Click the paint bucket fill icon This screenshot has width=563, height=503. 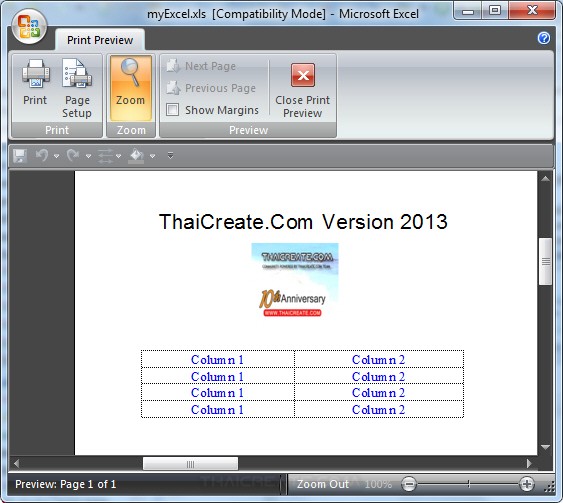pyautogui.click(x=136, y=156)
